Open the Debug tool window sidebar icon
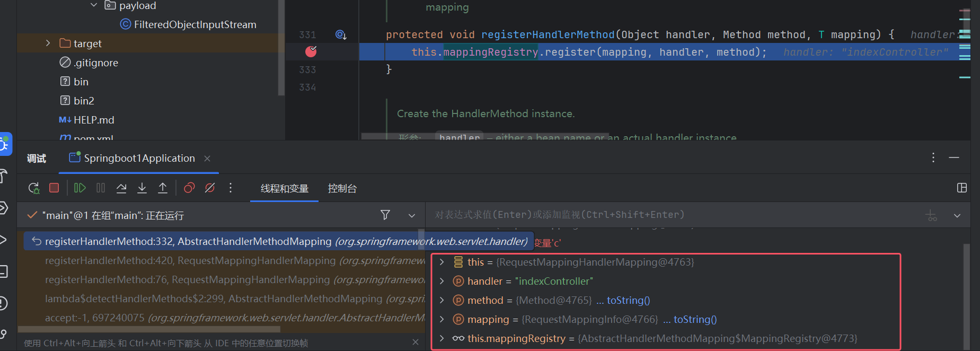 (x=4, y=144)
